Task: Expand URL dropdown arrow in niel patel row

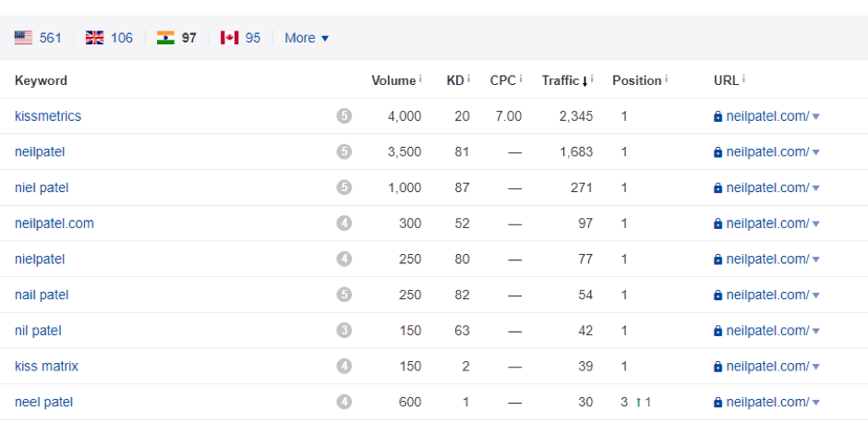Action: coord(816,188)
